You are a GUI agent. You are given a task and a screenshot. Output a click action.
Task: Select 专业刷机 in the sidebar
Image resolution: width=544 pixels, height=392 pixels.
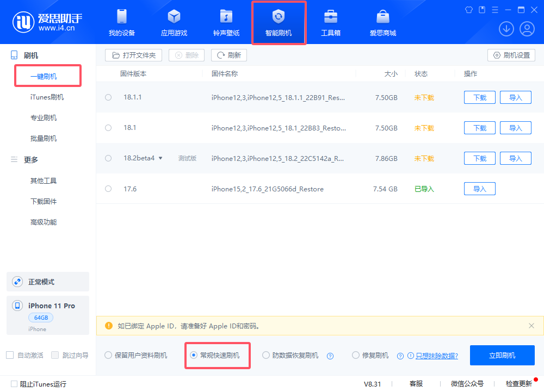(44, 118)
